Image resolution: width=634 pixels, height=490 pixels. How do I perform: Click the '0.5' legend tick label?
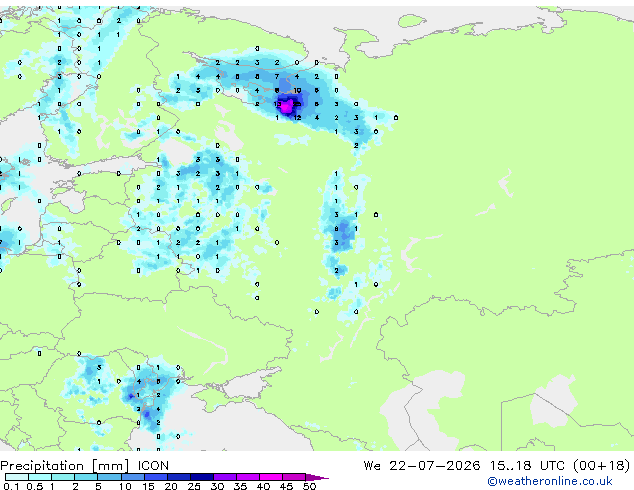[35, 486]
